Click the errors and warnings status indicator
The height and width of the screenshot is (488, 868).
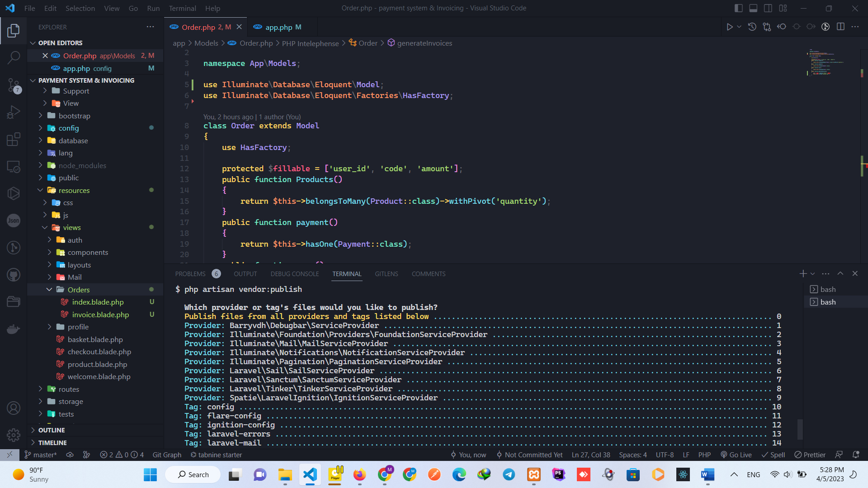tap(122, 455)
